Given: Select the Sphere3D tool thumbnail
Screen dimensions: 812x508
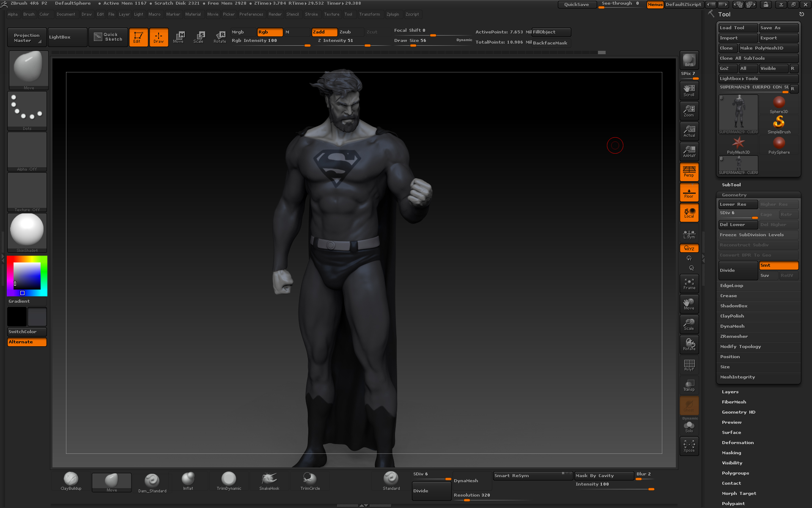Looking at the screenshot, I should point(779,104).
